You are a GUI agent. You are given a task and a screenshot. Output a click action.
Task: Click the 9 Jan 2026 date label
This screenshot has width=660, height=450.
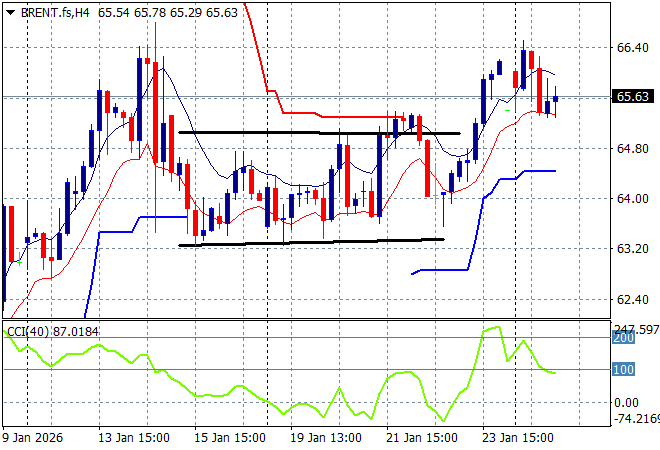pyautogui.click(x=35, y=436)
